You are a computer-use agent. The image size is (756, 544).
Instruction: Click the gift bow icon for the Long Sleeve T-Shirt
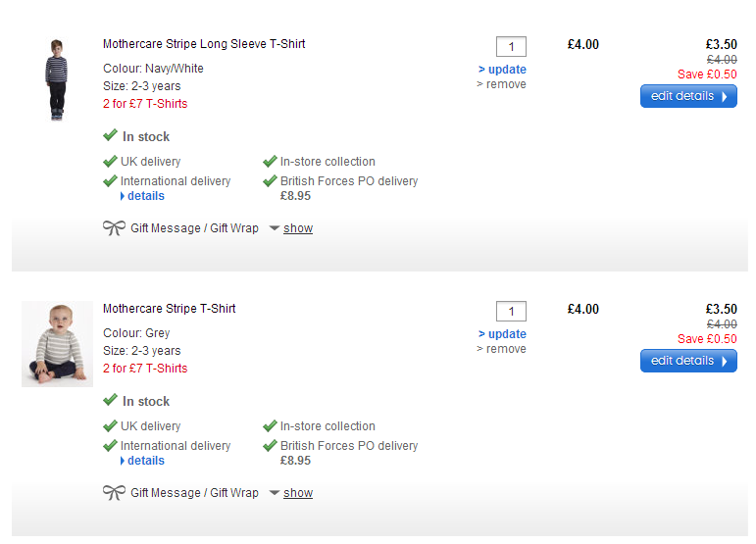(x=114, y=228)
